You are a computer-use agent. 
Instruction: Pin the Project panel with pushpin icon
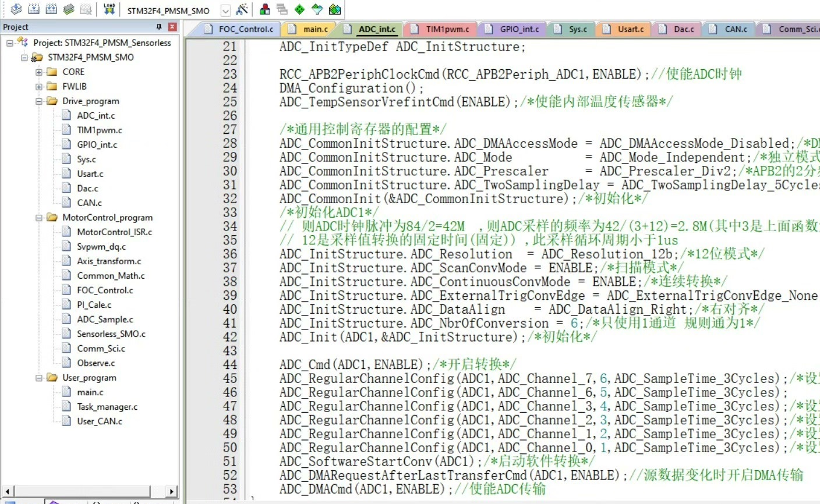[159, 27]
